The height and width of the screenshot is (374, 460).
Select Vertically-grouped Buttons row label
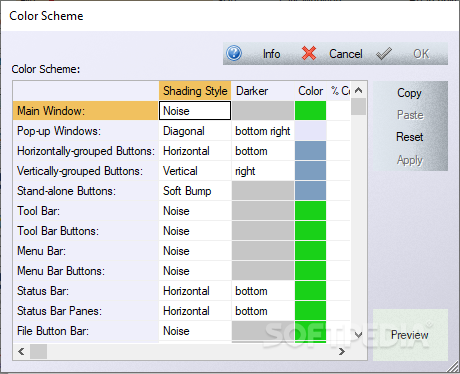click(85, 171)
